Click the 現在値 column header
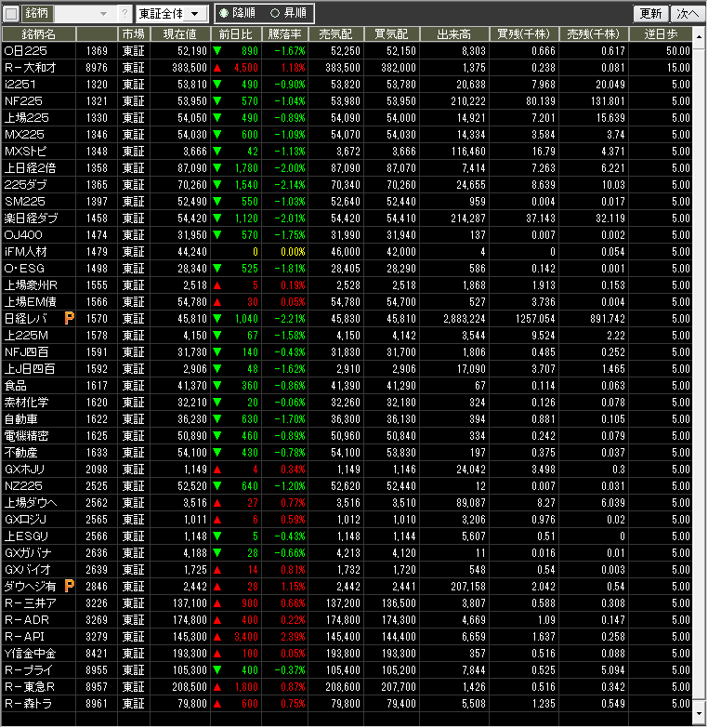Viewport: 708px width, 728px height. pos(179,33)
